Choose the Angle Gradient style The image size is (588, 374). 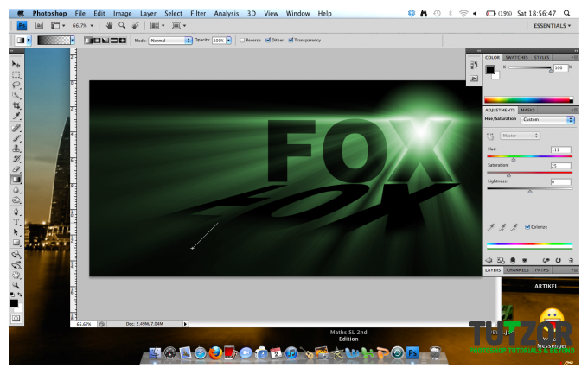click(105, 40)
